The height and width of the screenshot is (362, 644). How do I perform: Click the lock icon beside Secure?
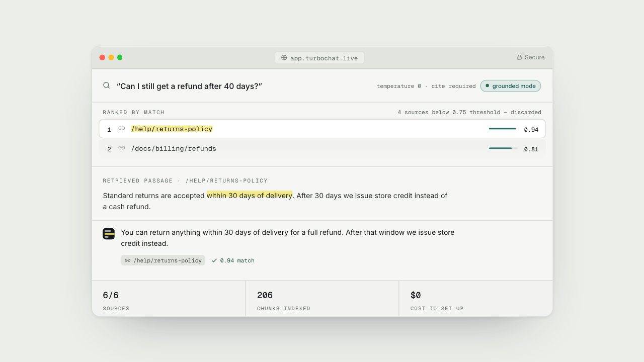coord(519,58)
